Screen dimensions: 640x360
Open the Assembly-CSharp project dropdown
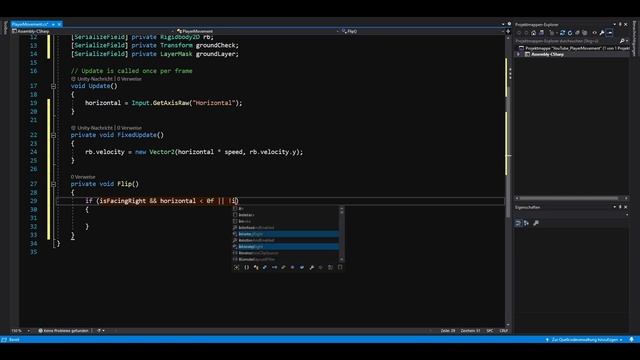click(93, 31)
